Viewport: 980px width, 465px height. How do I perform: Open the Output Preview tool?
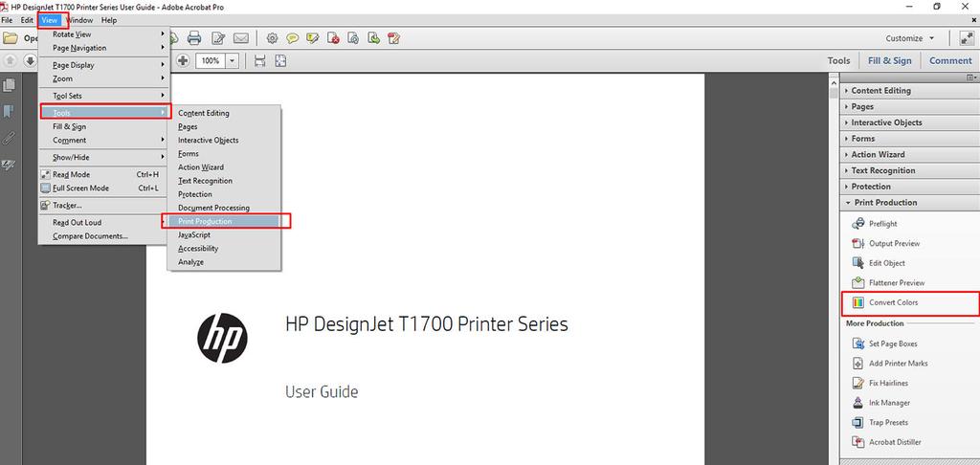tap(895, 244)
